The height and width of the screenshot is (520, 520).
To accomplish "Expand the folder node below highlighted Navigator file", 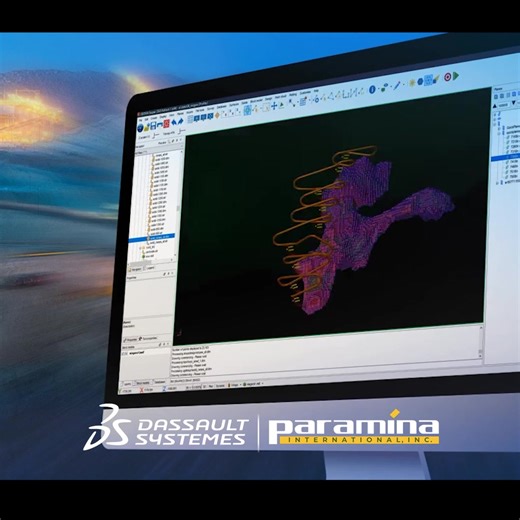I will [x=140, y=248].
